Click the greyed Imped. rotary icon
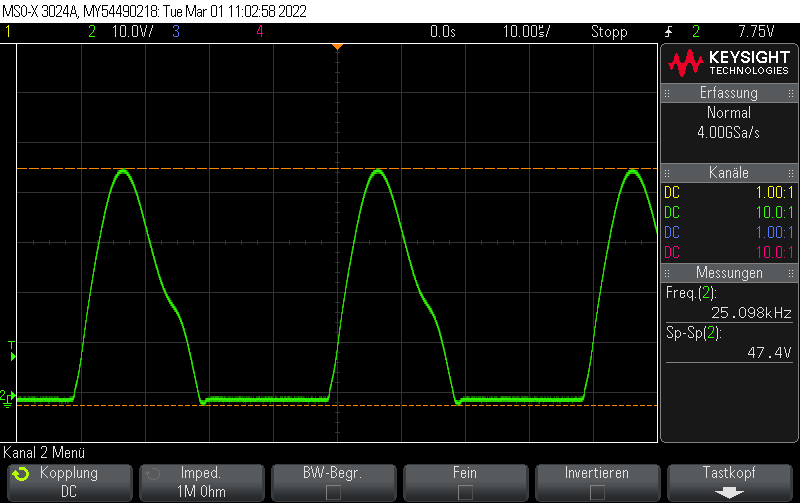Screen dimensions: 800x503 [153, 474]
